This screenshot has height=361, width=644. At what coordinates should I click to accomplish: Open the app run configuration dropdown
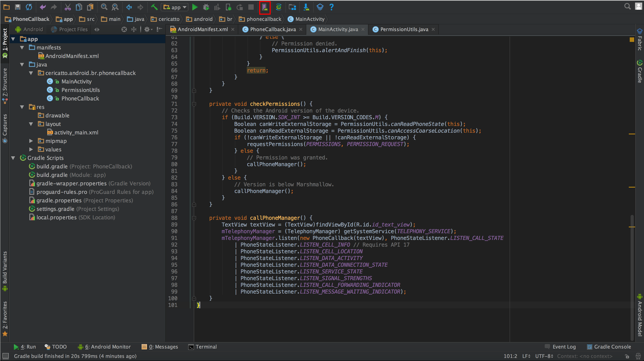point(175,7)
